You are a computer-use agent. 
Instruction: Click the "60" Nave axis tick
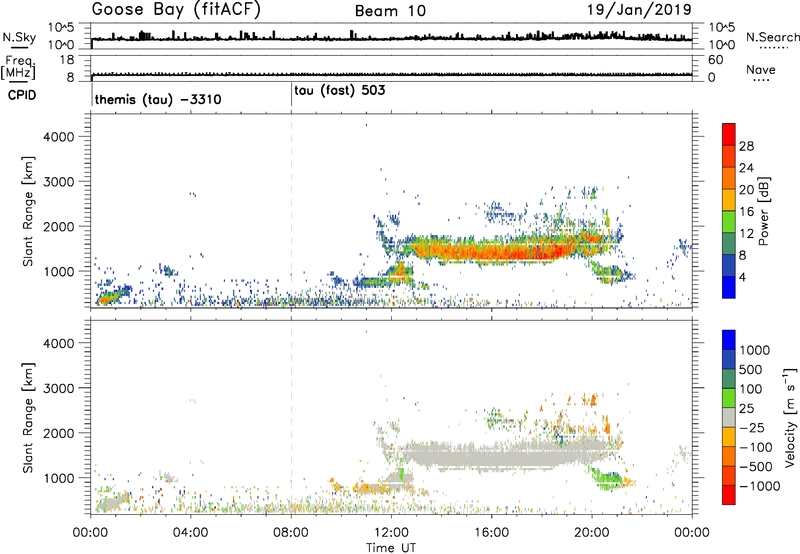tap(715, 60)
